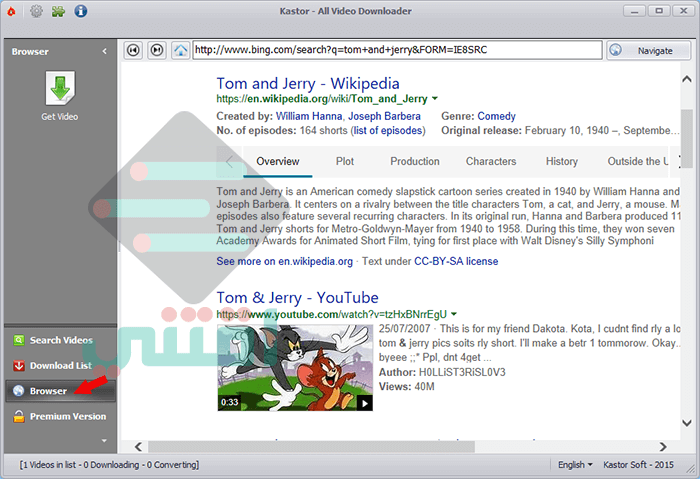Click the play icon on video thumbnail
The width and height of the screenshot is (700, 479).
(x=364, y=404)
